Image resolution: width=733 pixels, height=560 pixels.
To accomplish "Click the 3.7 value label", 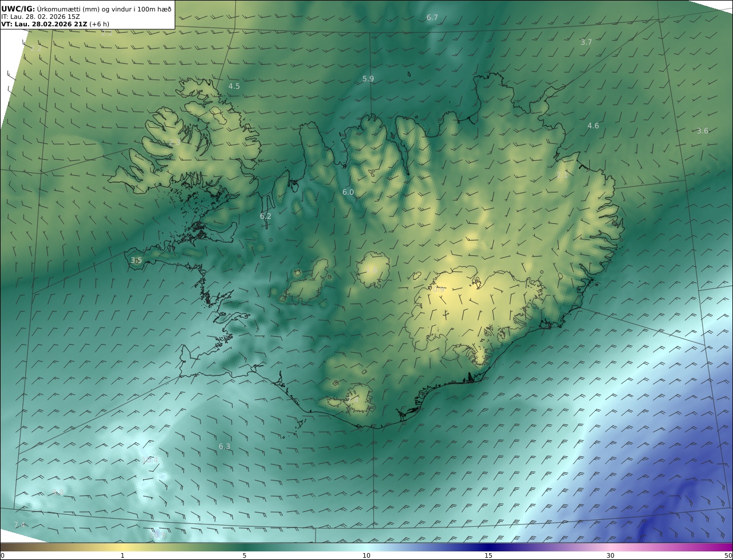I will (x=586, y=42).
